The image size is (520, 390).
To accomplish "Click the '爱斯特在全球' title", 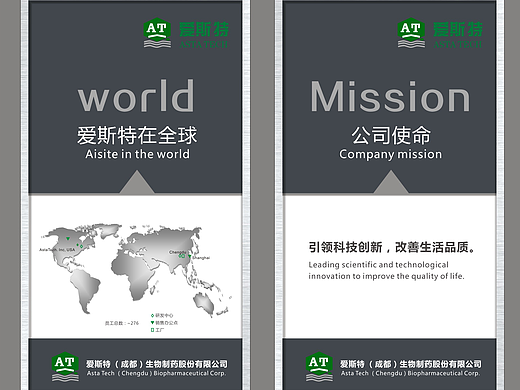I will coord(137,135).
